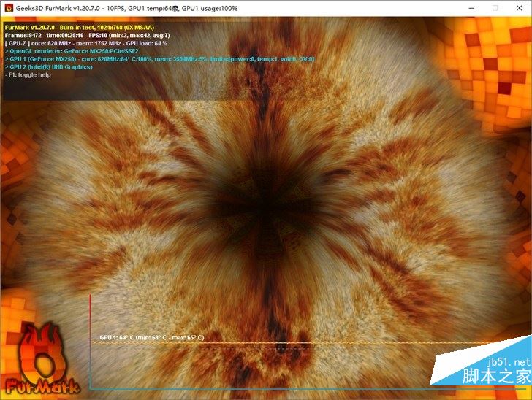Minimize the FurMark window
The image size is (532, 400).
pos(471,8)
